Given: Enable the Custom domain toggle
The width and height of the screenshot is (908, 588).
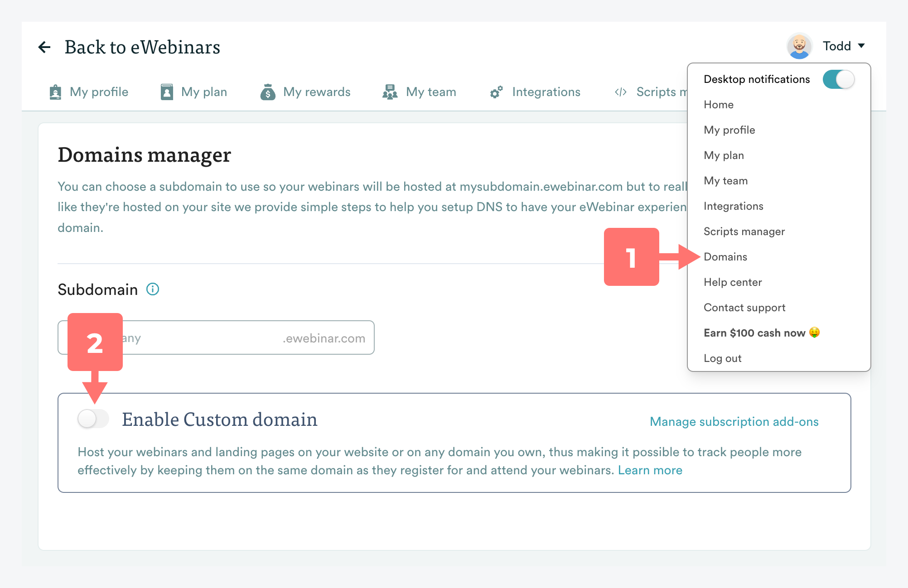Looking at the screenshot, I should click(x=93, y=419).
